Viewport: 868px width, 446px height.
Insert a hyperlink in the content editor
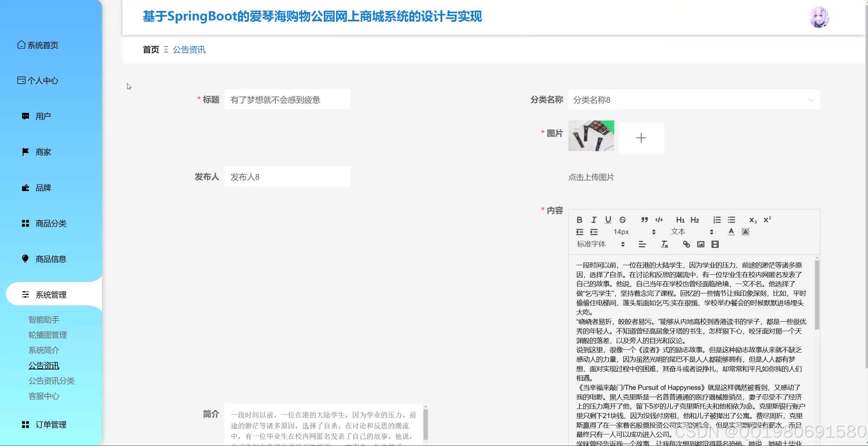pos(686,244)
